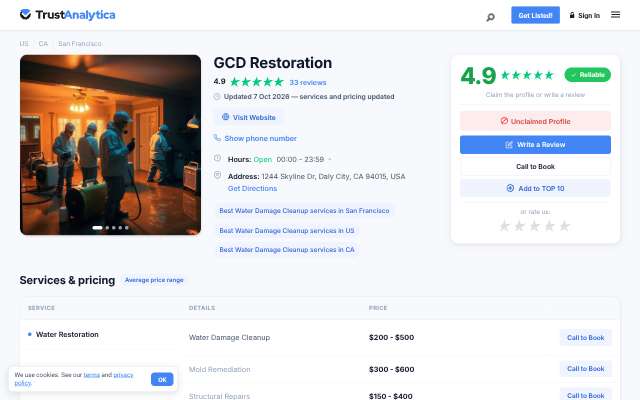The height and width of the screenshot is (400, 640).
Task: Open the terms link in cookie banner
Action: tap(91, 375)
